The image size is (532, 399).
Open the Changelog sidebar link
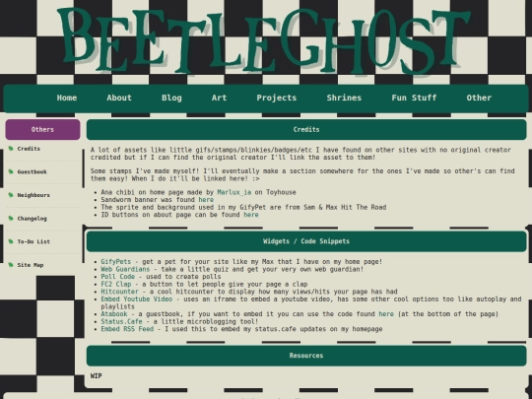32,219
